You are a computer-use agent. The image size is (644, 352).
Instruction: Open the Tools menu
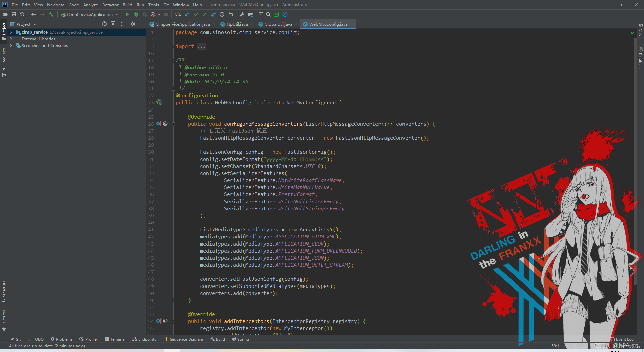153,5
